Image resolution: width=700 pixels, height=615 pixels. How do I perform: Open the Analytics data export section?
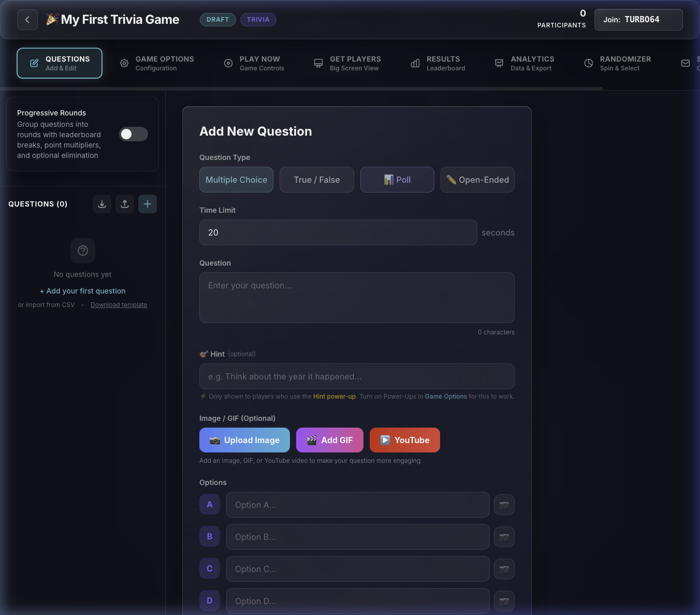[x=526, y=63]
